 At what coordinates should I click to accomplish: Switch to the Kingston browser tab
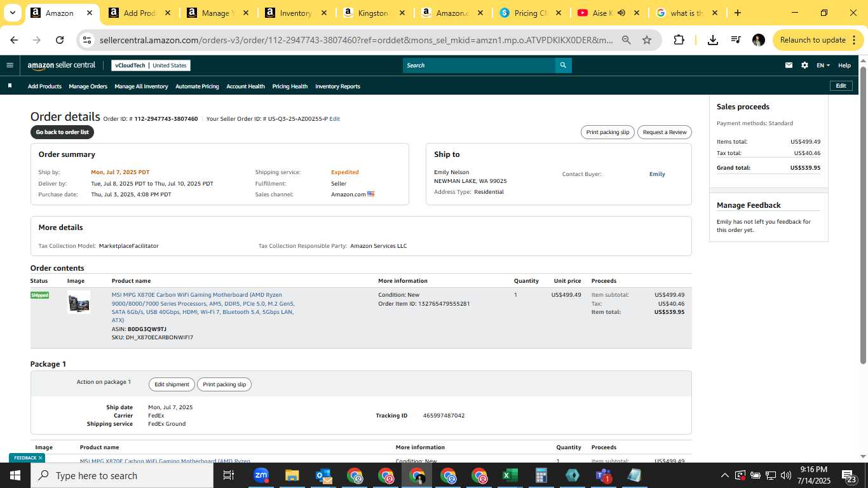(373, 13)
